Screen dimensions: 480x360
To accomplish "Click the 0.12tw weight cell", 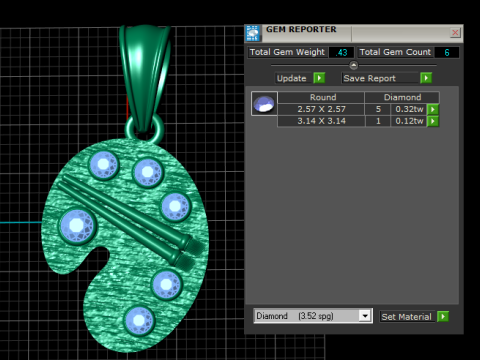I will (x=409, y=121).
